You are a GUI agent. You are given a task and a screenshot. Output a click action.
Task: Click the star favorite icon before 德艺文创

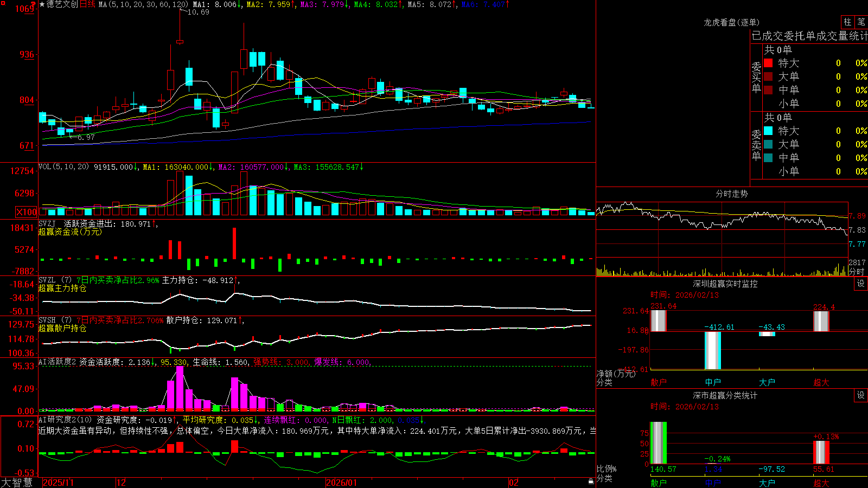[x=42, y=4]
